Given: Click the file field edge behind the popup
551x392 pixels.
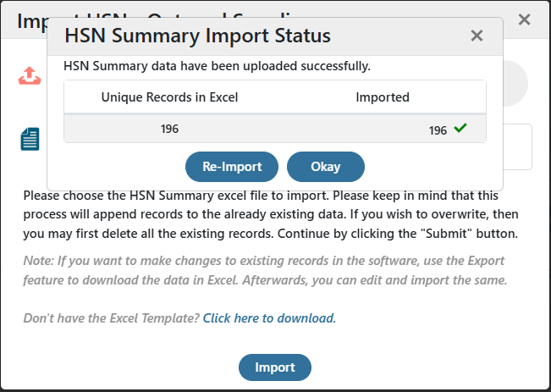Looking at the screenshot, I should (x=518, y=146).
